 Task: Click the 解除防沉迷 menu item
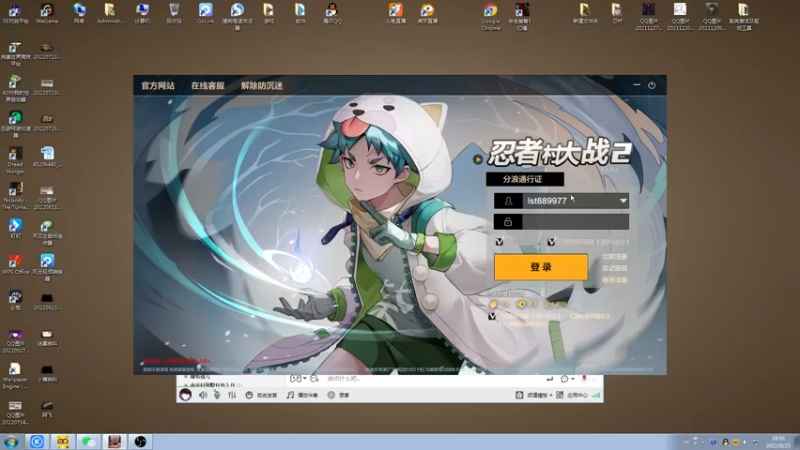262,86
